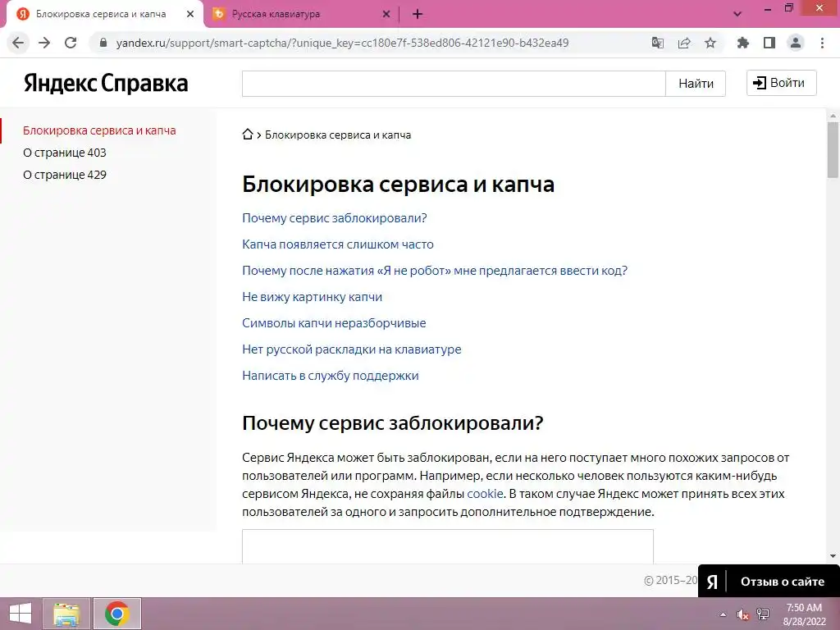This screenshot has width=840, height=630.
Task: Click the Яндекс Справка logo
Action: pos(106,84)
